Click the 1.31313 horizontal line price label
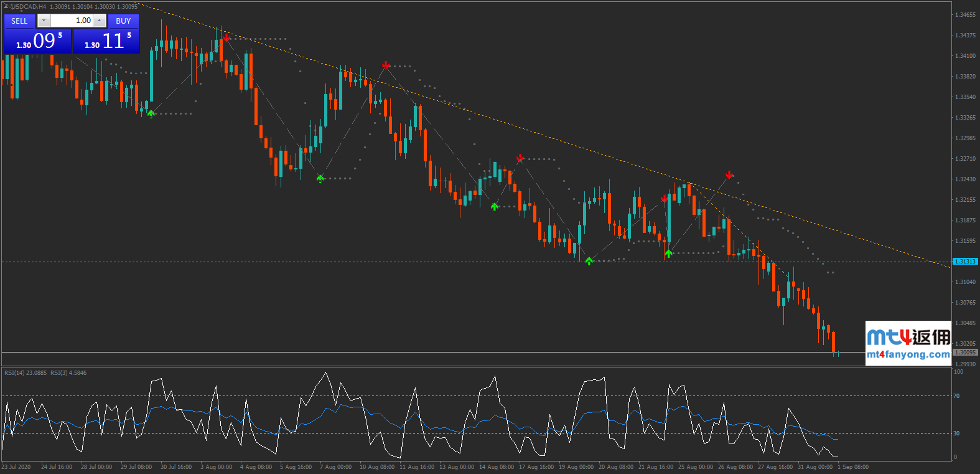The height and width of the screenshot is (474, 980). click(965, 262)
